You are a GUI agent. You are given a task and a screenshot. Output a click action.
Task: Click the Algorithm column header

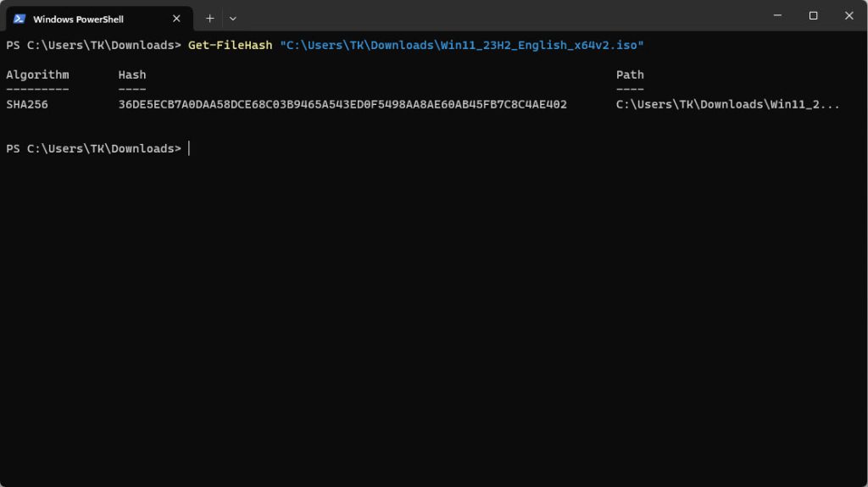coord(37,75)
